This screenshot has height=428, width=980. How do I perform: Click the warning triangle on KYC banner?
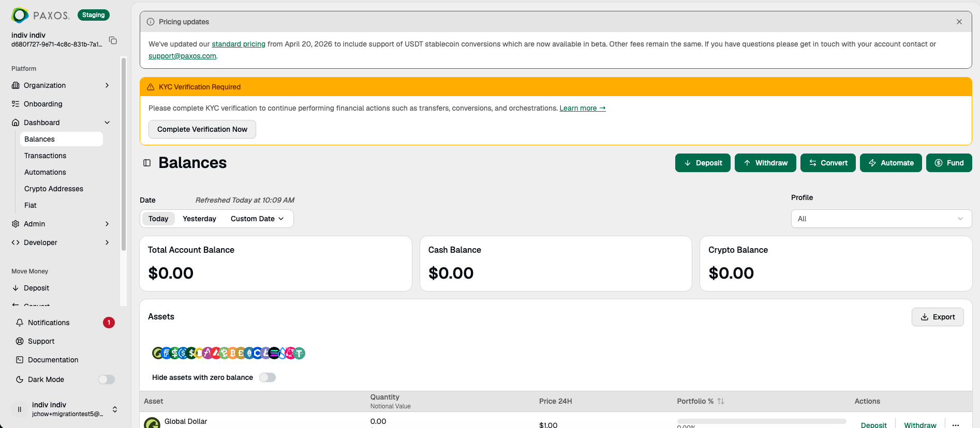(151, 87)
